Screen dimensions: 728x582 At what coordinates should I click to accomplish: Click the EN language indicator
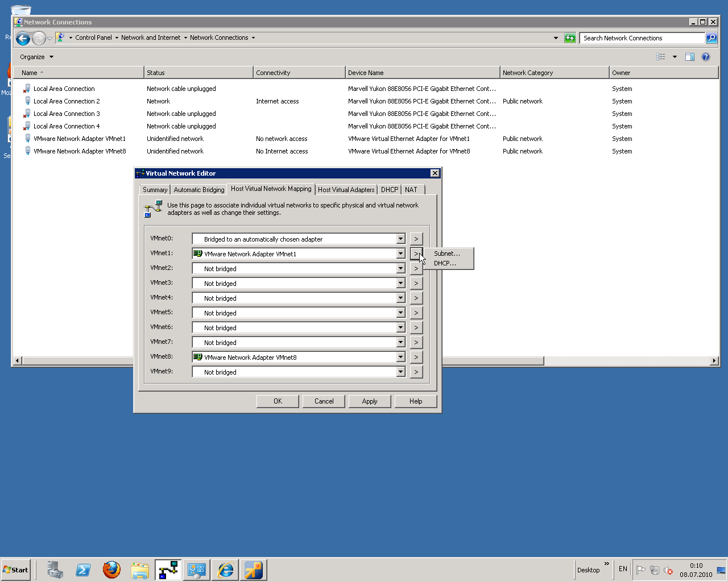[623, 569]
